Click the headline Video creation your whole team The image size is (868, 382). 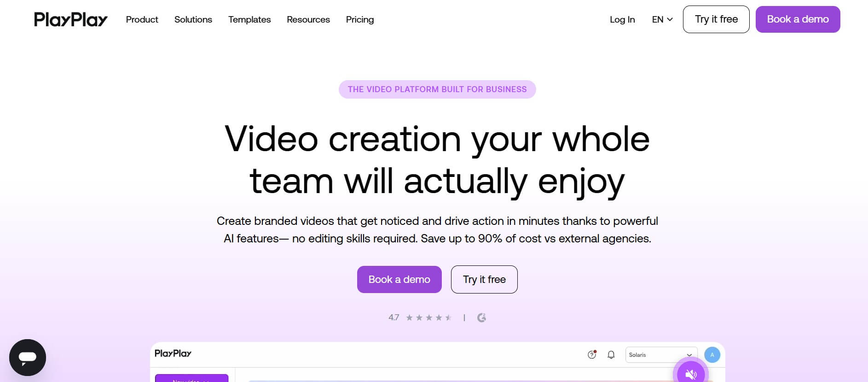437,160
